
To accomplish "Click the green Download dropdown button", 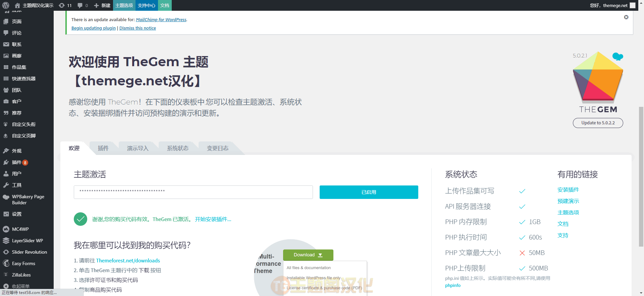I will pyautogui.click(x=308, y=255).
